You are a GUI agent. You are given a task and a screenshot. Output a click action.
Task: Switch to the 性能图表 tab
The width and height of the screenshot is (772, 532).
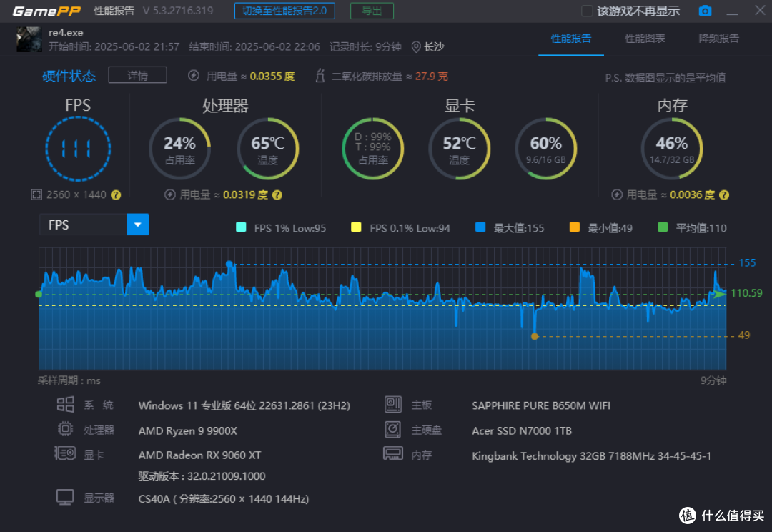[x=645, y=39]
